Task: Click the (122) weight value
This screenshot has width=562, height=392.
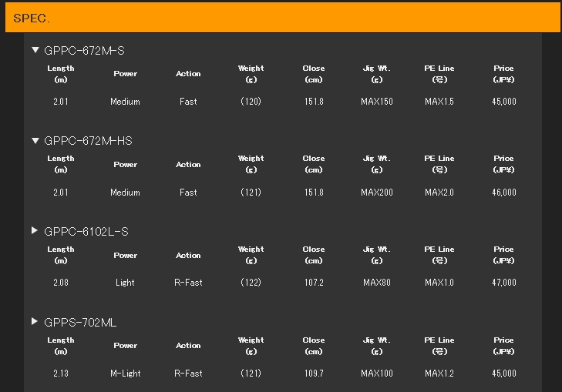Action: pos(251,283)
